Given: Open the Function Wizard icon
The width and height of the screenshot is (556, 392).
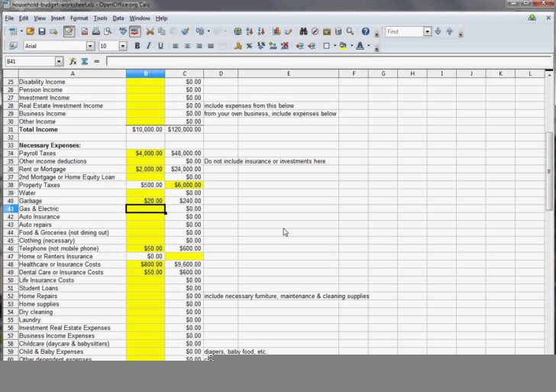Looking at the screenshot, I should pos(73,61).
